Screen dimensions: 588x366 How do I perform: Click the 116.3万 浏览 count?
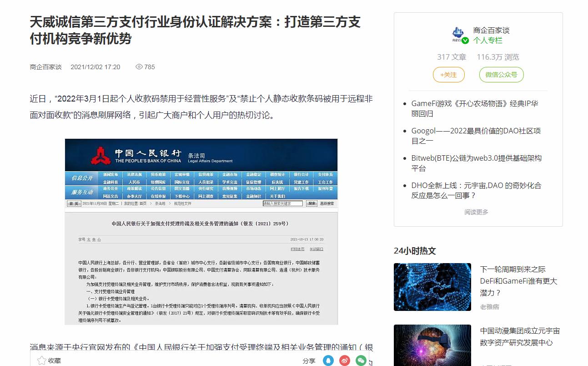tap(498, 57)
